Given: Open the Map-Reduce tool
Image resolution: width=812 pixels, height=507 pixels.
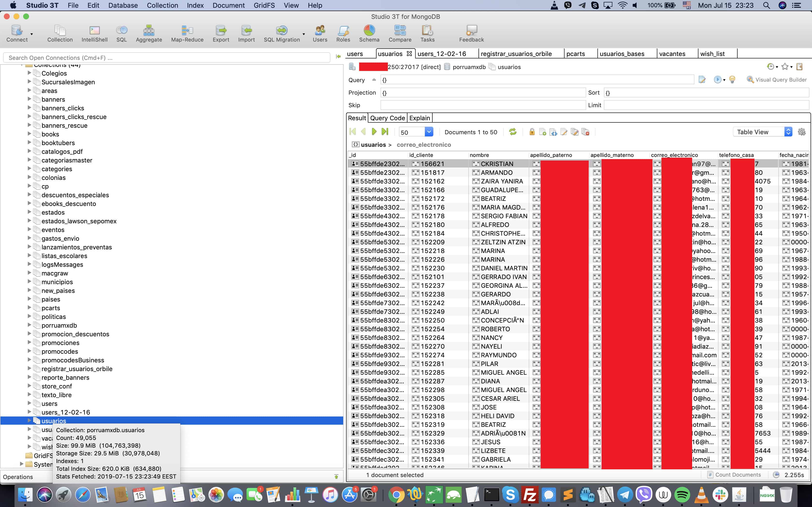Looking at the screenshot, I should point(187,34).
